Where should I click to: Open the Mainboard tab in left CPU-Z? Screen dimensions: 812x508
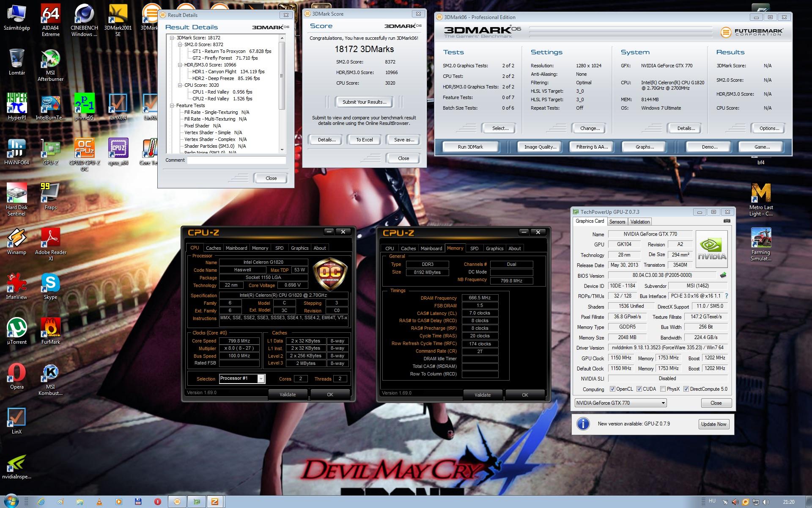tap(236, 248)
